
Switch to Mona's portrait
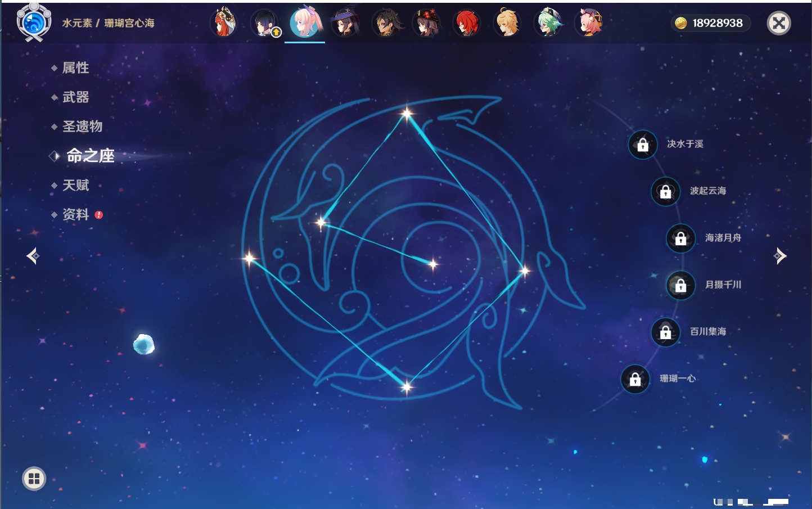(x=345, y=23)
